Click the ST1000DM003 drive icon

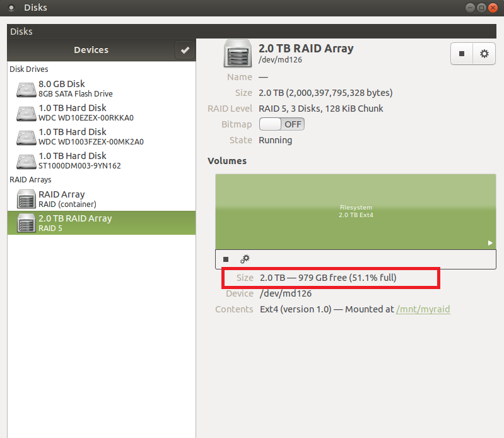[x=26, y=162]
